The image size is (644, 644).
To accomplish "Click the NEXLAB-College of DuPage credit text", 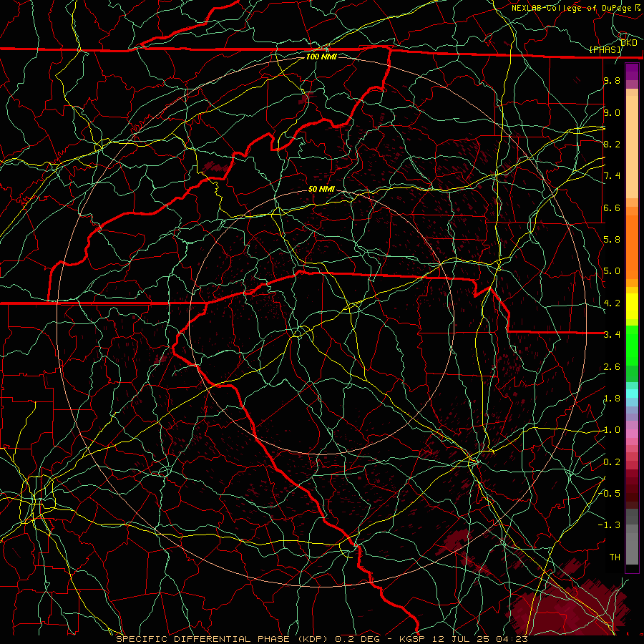I will coord(571,8).
